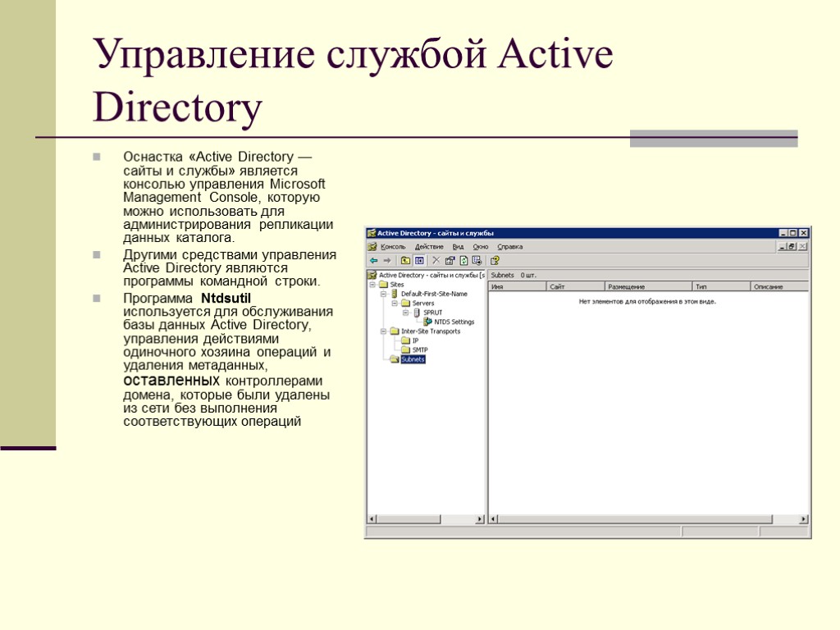
Task: Select NTDS Settings label in tree
Action: (x=454, y=322)
